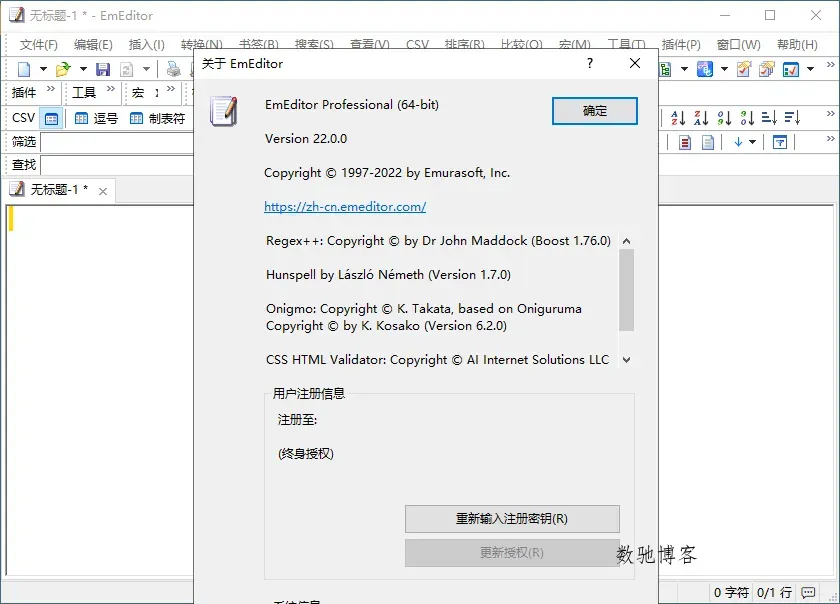Open dropdown beside the customize checkmark icon

click(x=811, y=69)
